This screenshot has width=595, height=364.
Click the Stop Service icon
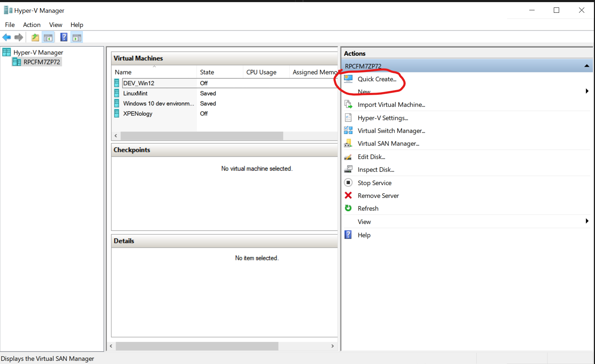348,182
